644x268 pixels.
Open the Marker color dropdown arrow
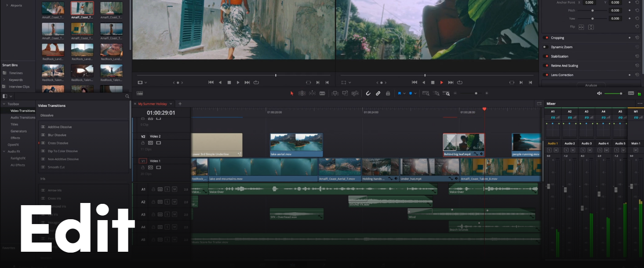pyautogui.click(x=415, y=94)
